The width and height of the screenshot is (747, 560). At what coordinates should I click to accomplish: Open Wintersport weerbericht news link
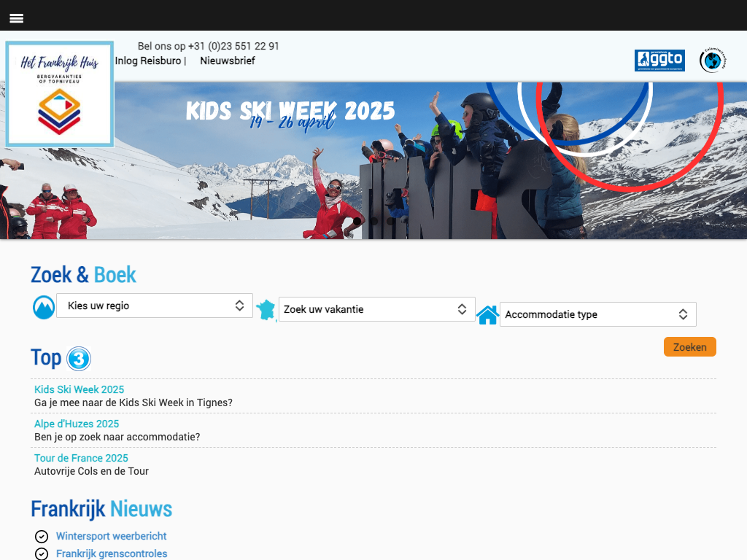click(112, 536)
